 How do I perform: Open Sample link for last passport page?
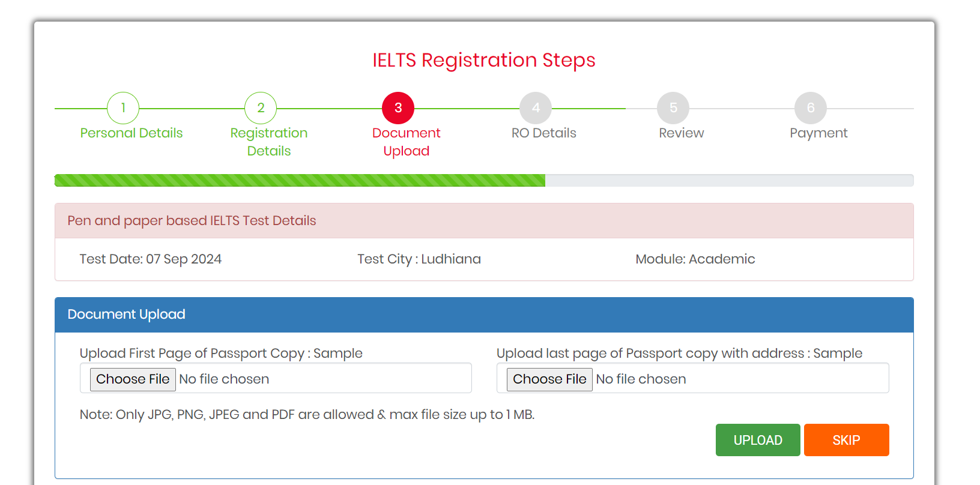coord(838,354)
